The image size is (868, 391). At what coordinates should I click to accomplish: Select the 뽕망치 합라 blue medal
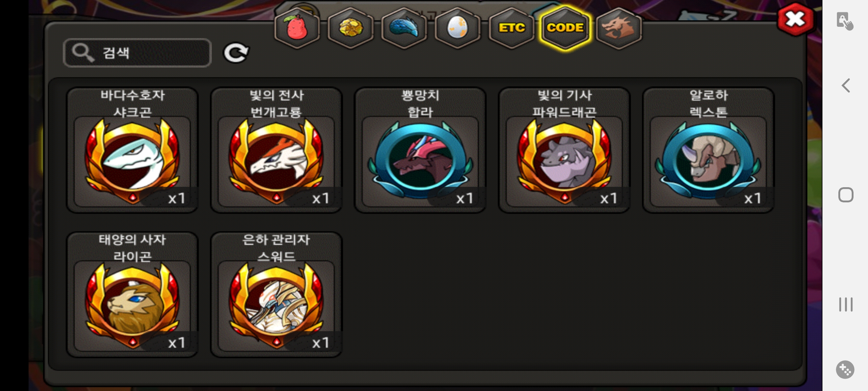[x=420, y=150]
